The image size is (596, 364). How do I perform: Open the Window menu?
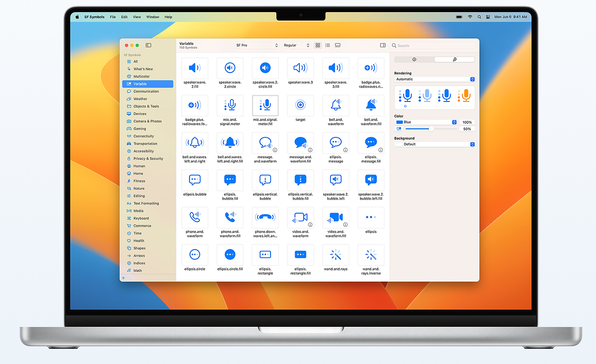tap(153, 17)
